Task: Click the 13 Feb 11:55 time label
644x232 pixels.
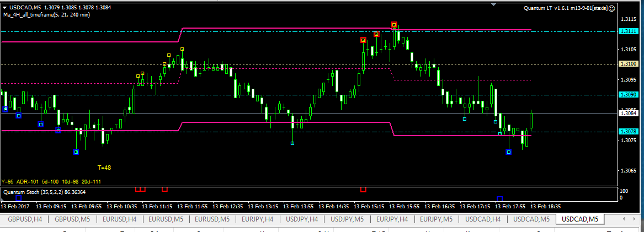Action: pyautogui.click(x=193, y=206)
